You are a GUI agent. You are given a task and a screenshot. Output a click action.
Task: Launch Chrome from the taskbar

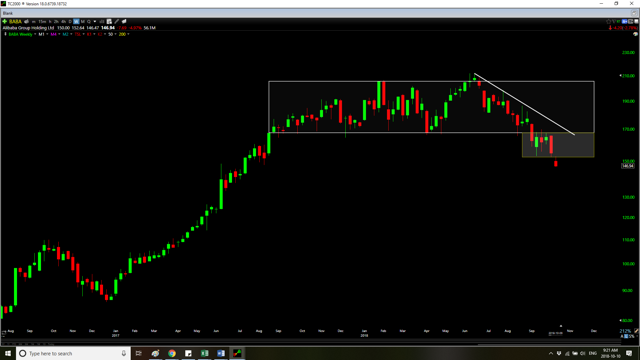click(172, 353)
